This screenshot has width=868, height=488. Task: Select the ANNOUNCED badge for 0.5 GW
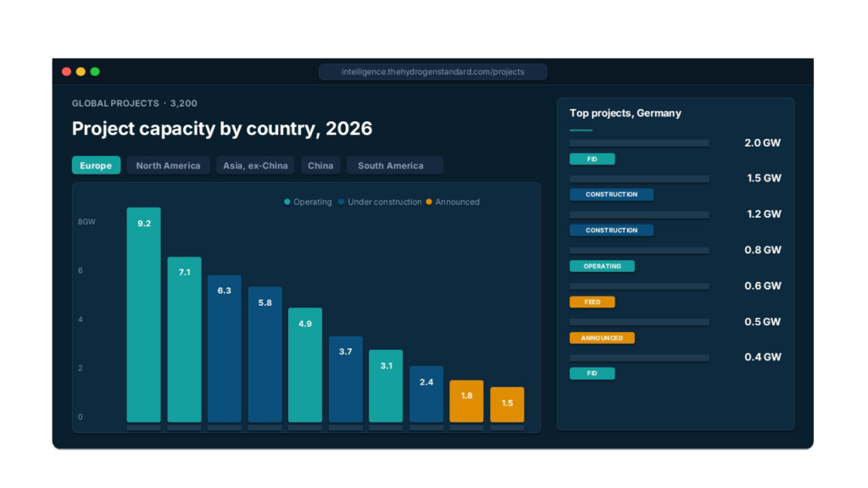pos(603,337)
